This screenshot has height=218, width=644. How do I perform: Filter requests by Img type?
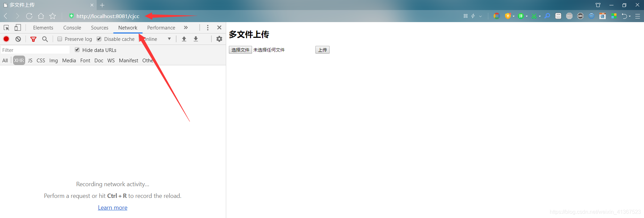click(53, 60)
